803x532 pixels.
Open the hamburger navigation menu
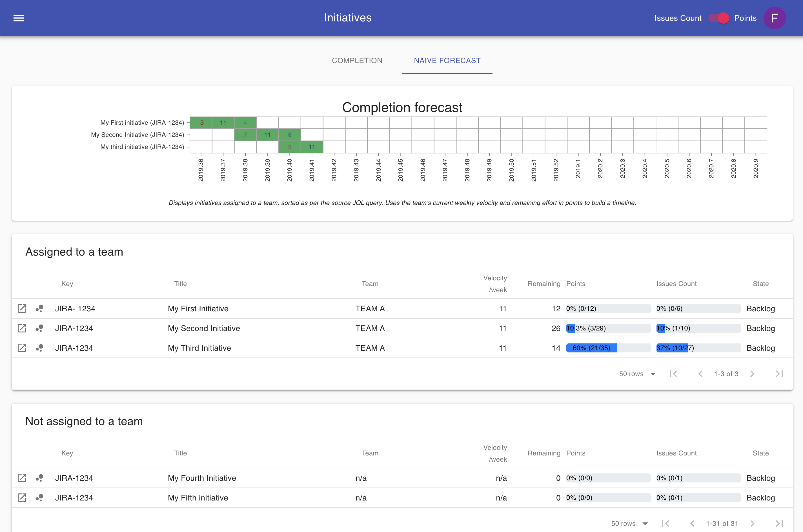[x=18, y=18]
